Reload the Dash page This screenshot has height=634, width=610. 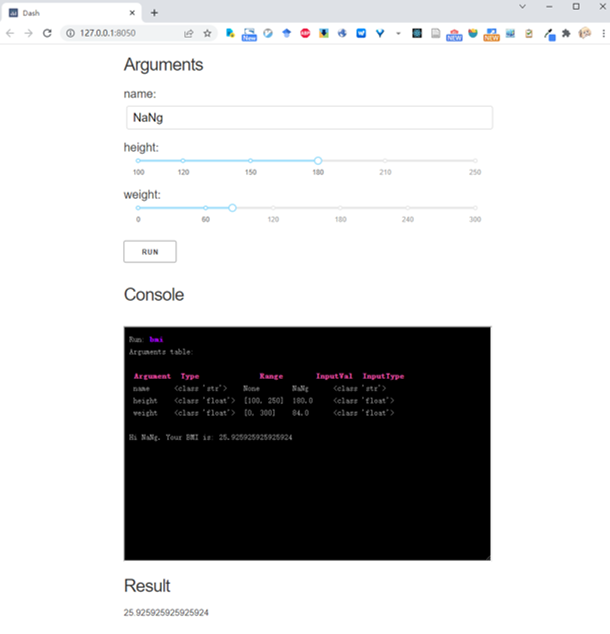tap(47, 33)
